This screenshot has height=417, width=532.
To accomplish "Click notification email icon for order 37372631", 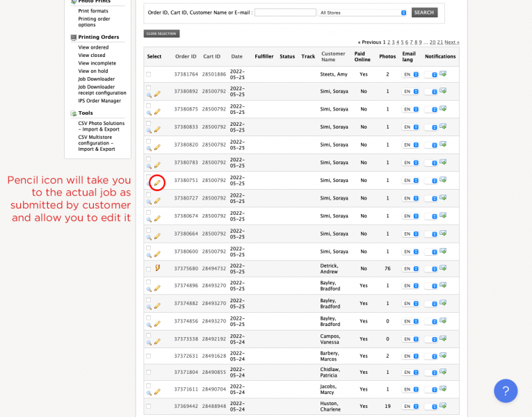I will click(x=443, y=355).
